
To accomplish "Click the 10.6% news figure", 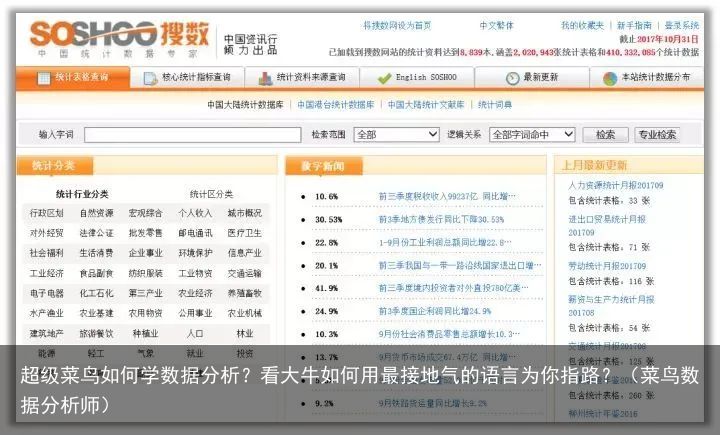I will pos(326,197).
